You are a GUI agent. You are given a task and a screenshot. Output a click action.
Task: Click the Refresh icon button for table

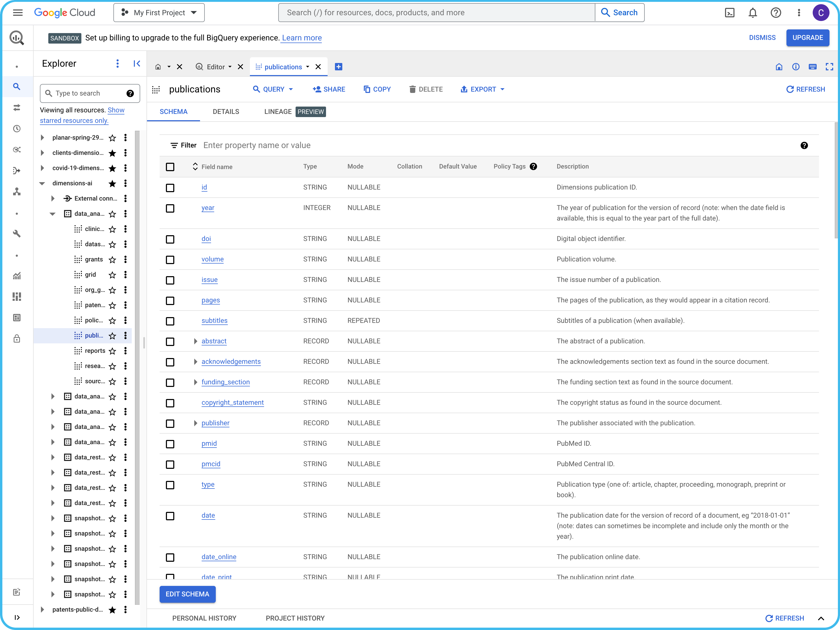tap(805, 89)
